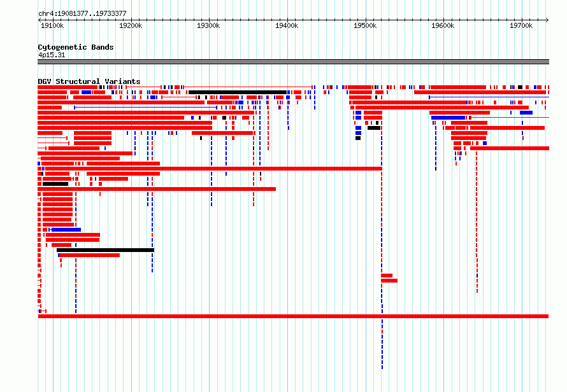This screenshot has height=392, width=567.
Task: Select the long black variant bar ending near 19400k
Action: (x=238, y=92)
